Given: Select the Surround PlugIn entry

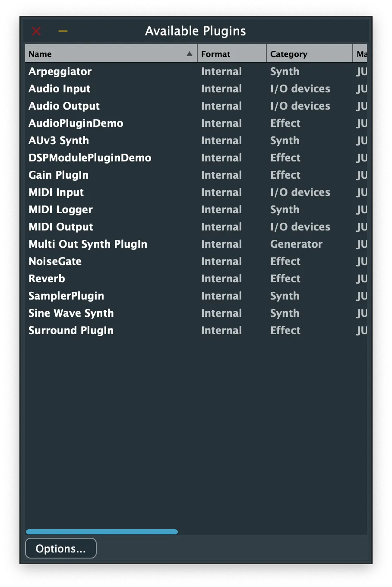Looking at the screenshot, I should click(x=71, y=331).
